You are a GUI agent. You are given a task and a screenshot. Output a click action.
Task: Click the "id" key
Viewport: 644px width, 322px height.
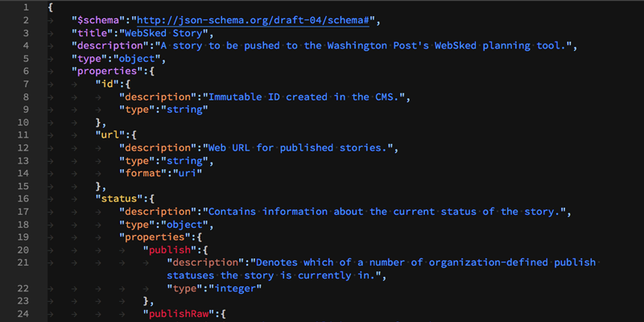point(107,84)
